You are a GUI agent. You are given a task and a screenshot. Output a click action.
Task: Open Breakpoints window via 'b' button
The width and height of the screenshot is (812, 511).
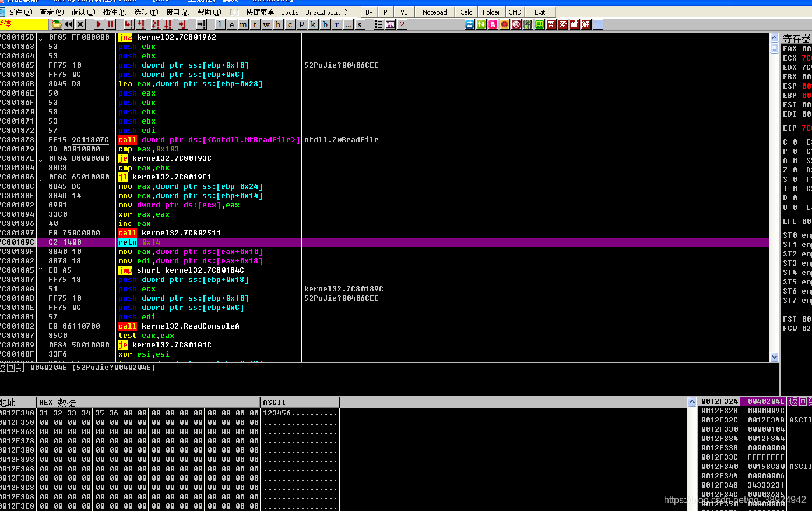point(325,24)
